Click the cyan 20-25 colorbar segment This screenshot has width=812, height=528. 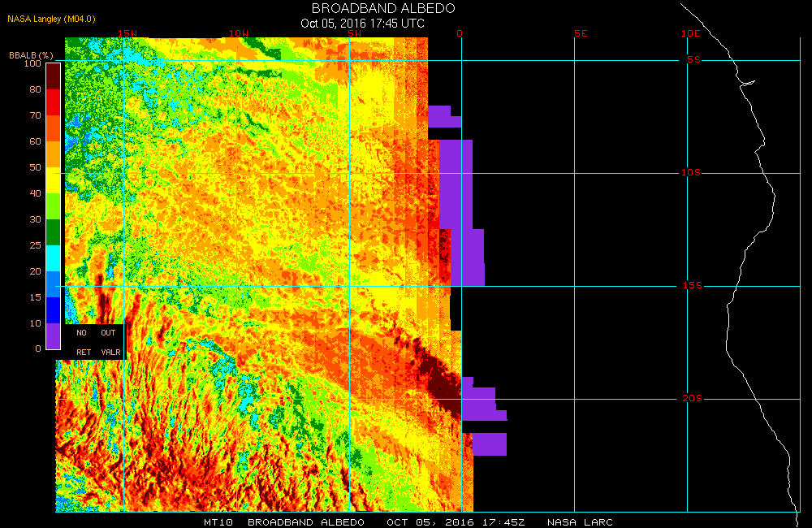(x=54, y=258)
